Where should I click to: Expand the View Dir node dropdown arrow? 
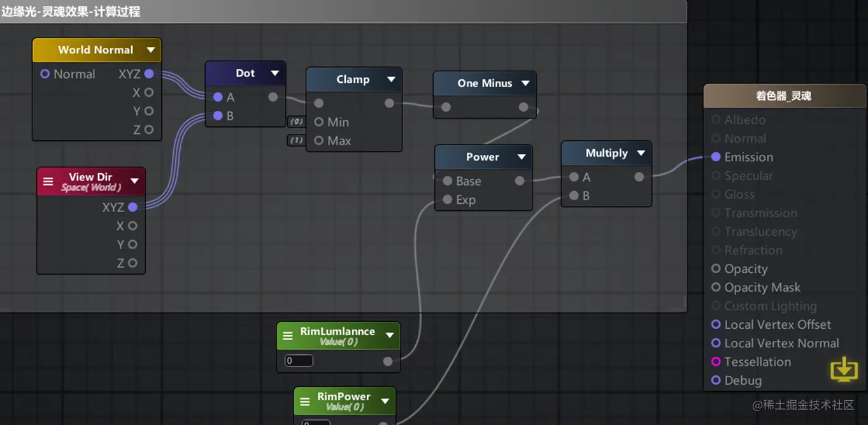134,181
